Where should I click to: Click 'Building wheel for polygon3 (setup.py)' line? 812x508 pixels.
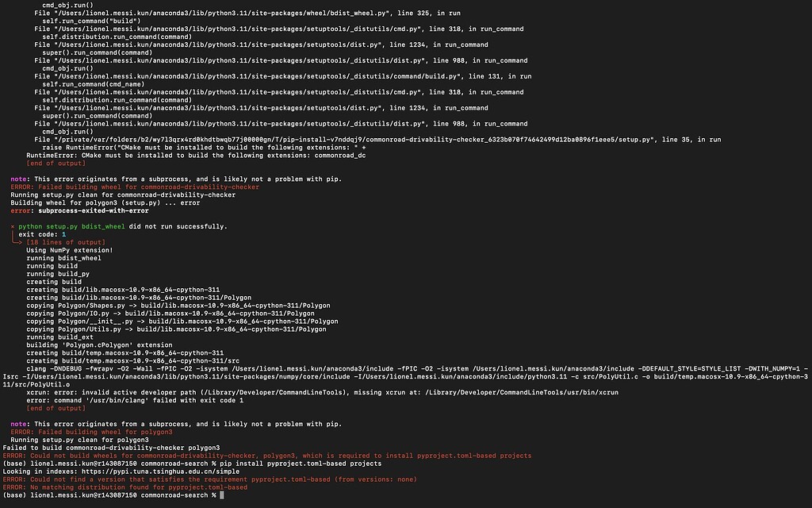[105, 202]
